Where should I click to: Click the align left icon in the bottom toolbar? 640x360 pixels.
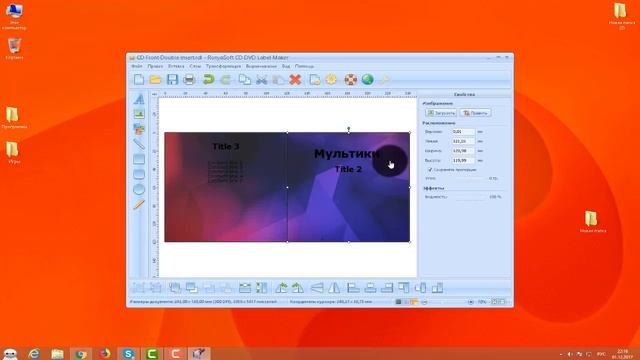tap(353, 288)
